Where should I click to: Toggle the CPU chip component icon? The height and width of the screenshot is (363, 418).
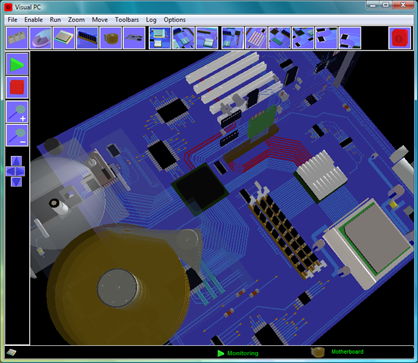click(x=64, y=38)
